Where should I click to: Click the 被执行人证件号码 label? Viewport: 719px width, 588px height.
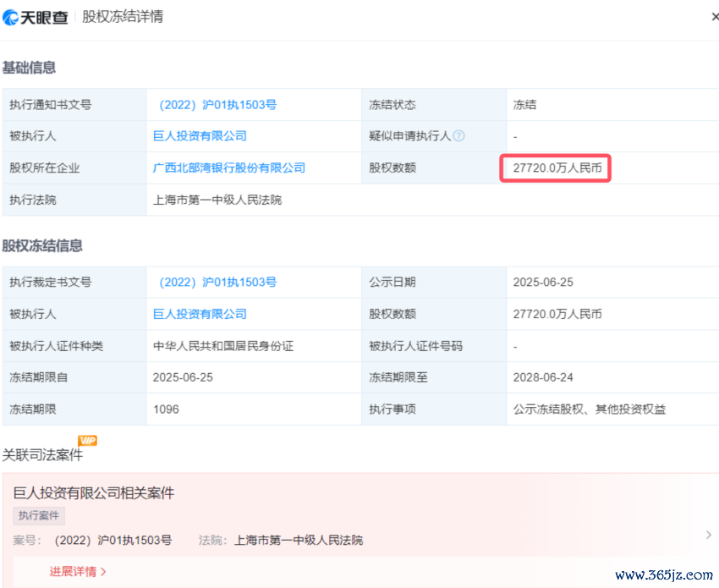coord(416,346)
